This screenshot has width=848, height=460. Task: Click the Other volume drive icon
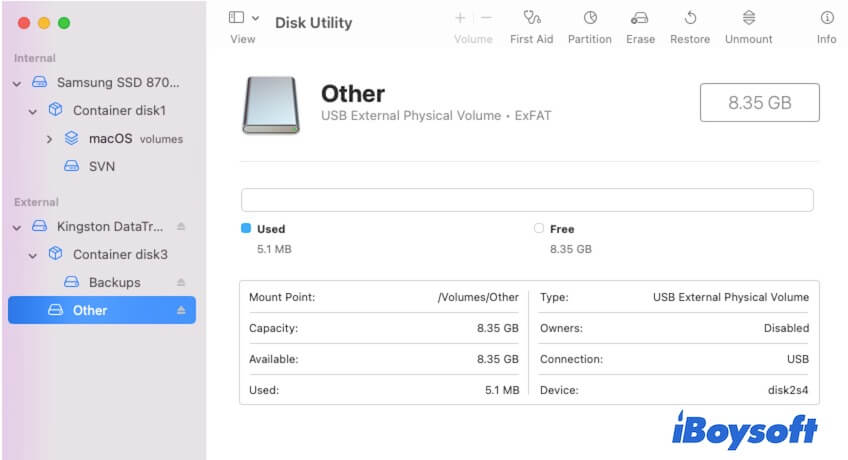pyautogui.click(x=55, y=310)
